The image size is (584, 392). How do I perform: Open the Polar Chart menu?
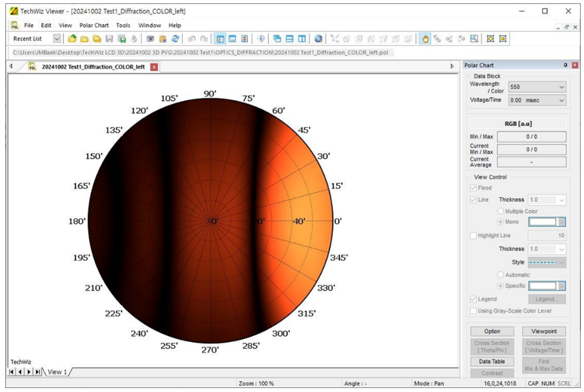(94, 25)
